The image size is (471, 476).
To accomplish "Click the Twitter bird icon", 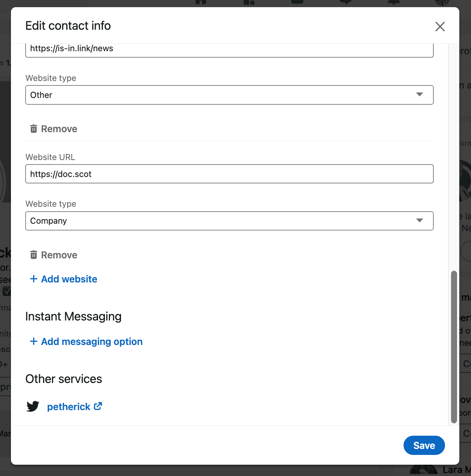I will point(33,407).
